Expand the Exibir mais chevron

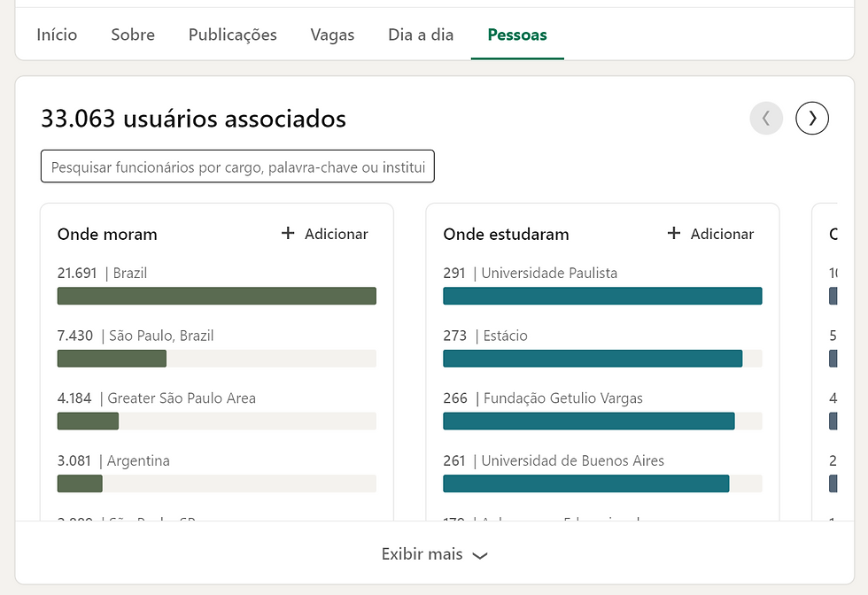click(480, 555)
